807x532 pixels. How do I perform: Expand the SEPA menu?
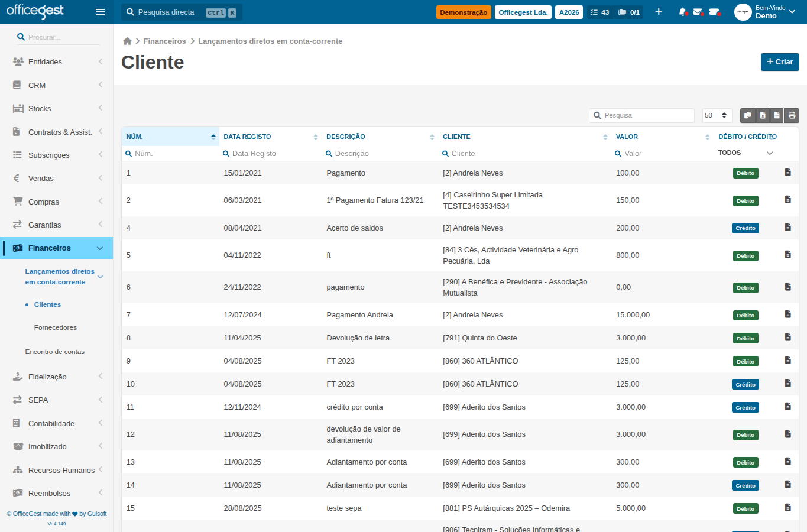point(56,400)
